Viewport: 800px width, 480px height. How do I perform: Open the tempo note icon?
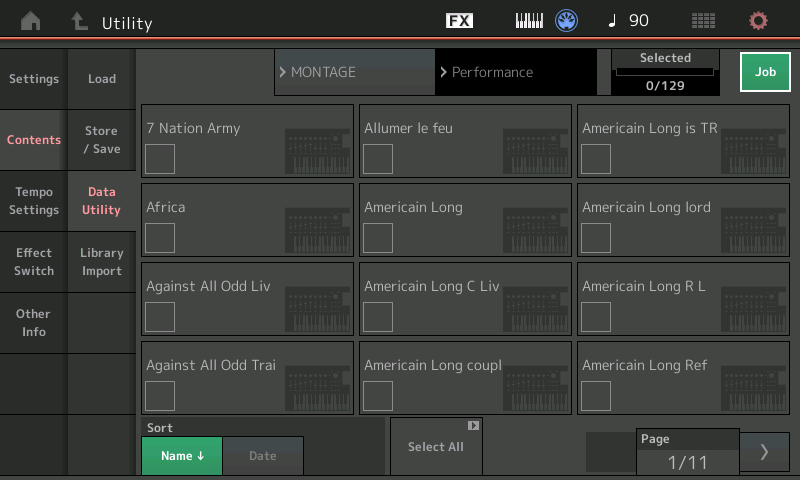(613, 21)
